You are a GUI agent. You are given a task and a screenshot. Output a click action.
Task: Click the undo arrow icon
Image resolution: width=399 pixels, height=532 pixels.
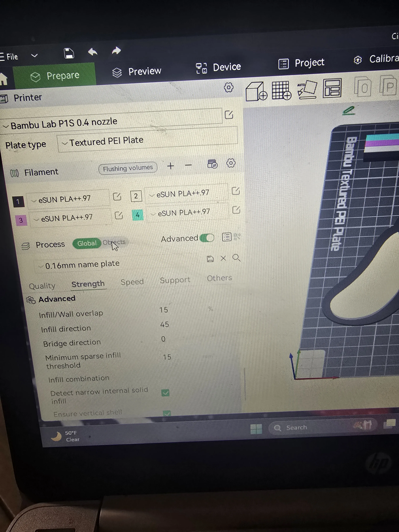(x=93, y=52)
